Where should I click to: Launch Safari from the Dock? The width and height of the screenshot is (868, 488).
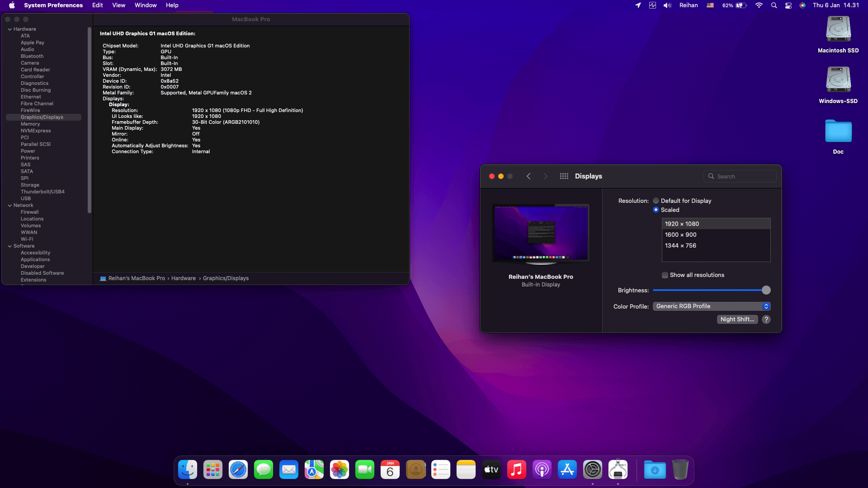[x=238, y=470]
